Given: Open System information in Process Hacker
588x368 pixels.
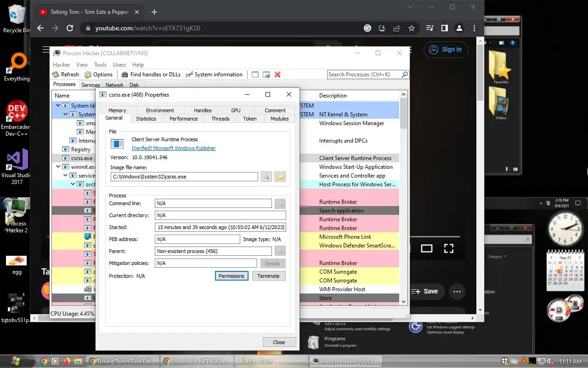Looking at the screenshot, I should click(214, 75).
